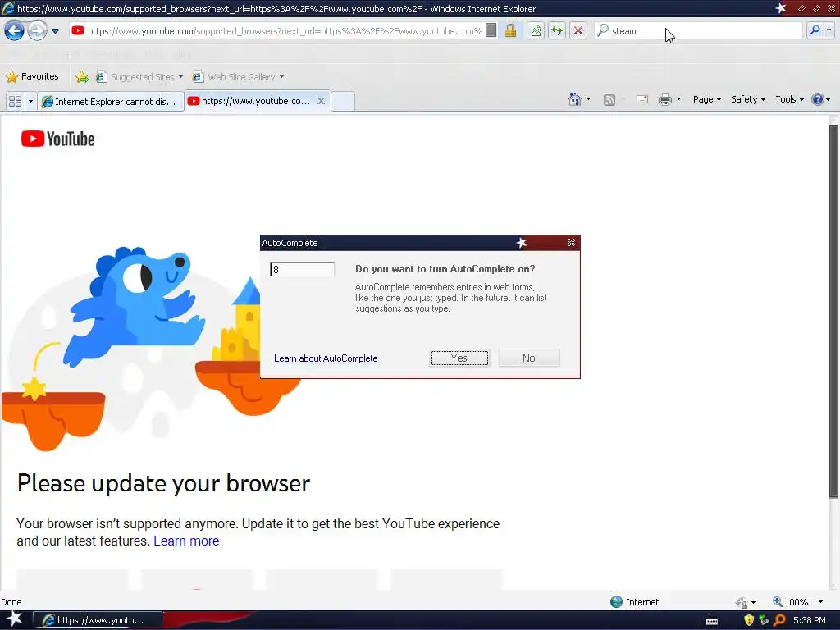Viewport: 840px width, 630px height.
Task: Open the Home dropdown arrow
Action: click(589, 99)
